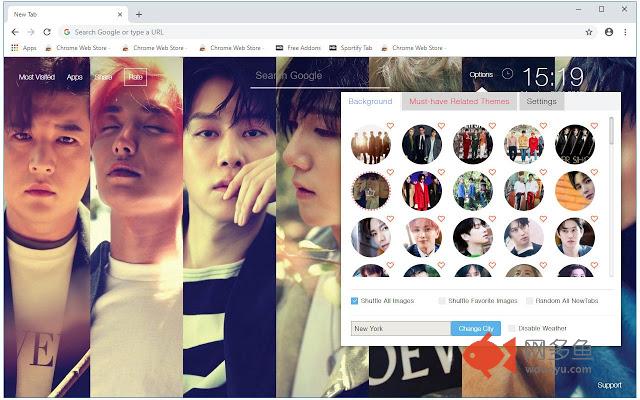This screenshot has width=640, height=400.
Task: Favorite the orange-wall thumbnail in second row
Action: point(594,172)
